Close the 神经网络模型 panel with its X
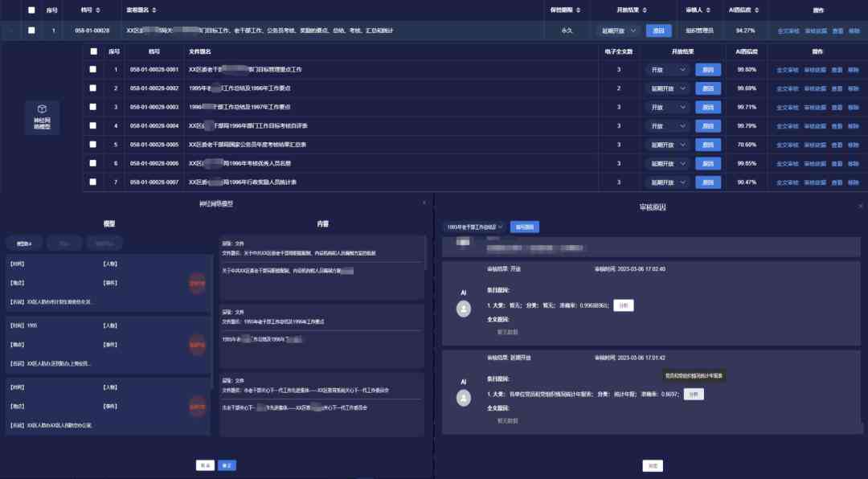This screenshot has height=479, width=868. click(x=424, y=203)
